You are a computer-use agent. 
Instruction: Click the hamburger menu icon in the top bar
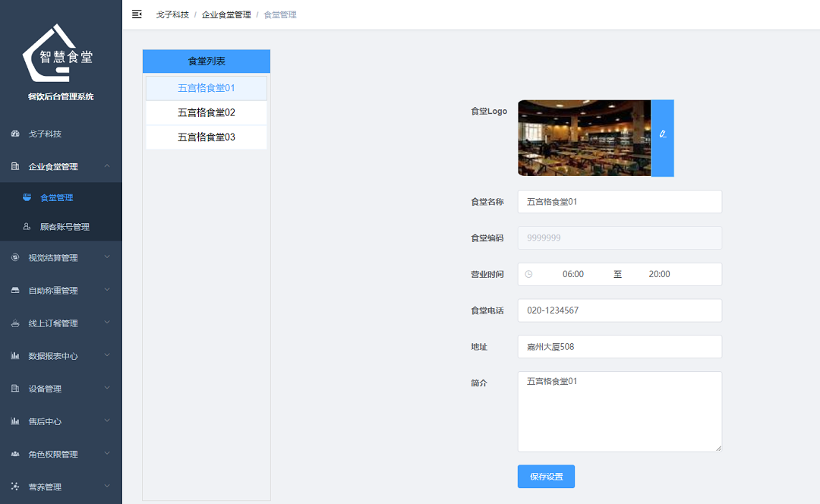[x=137, y=14]
